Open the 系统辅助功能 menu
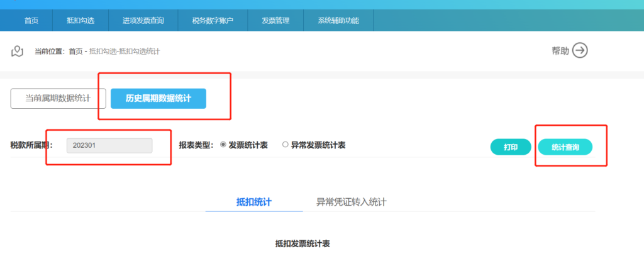Image resolution: width=644 pixels, height=256 pixels. click(338, 21)
